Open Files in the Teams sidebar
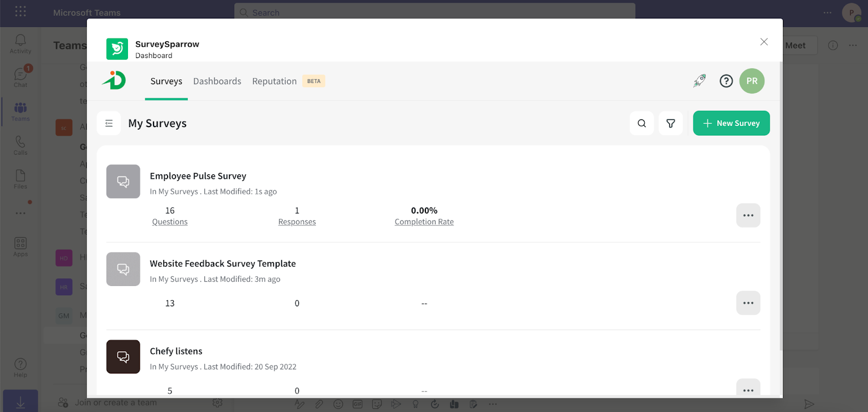 (21, 179)
